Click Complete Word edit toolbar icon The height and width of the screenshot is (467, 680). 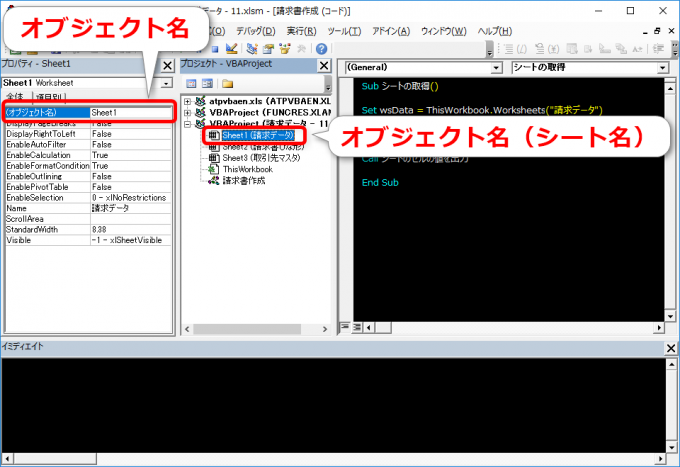[x=572, y=49]
